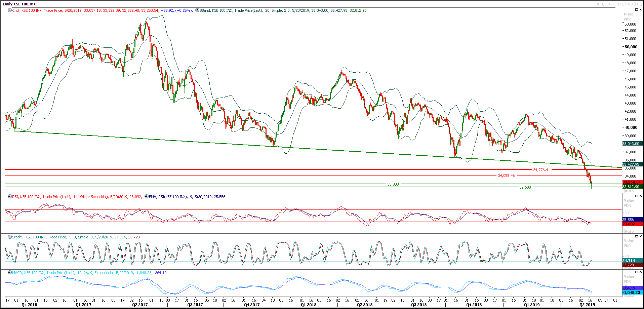Maximize the RSI pane with its restore icon
The image size is (644, 309).
(x=636, y=195)
